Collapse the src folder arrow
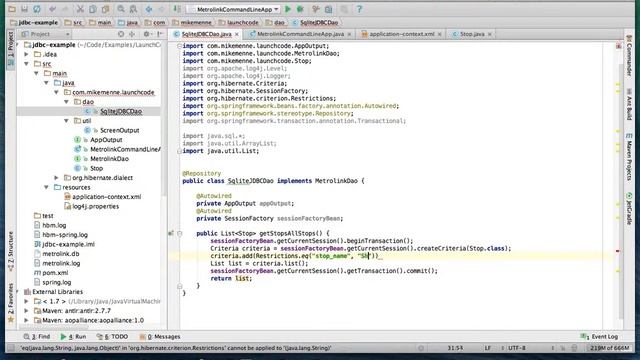The image size is (640, 360). 27,64
